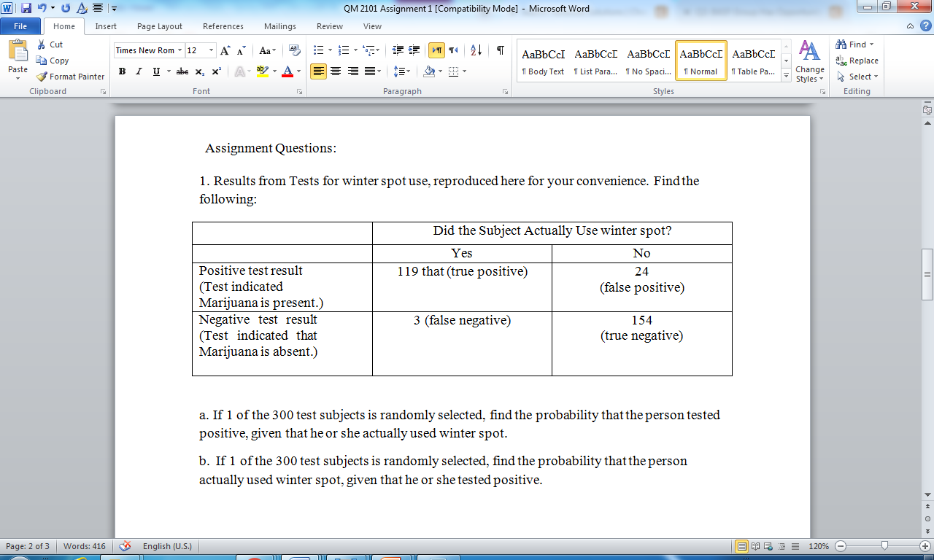Open the File tab
This screenshot has height=560, width=934.
click(21, 26)
